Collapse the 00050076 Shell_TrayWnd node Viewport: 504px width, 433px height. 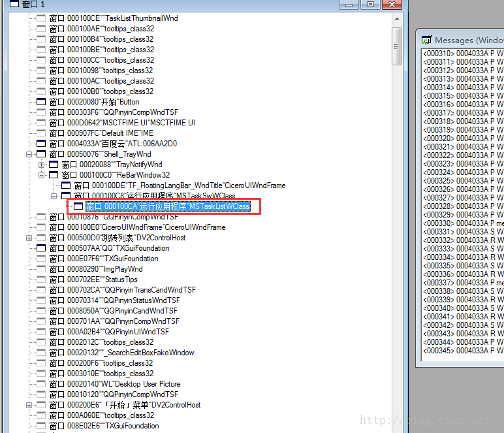coord(29,155)
